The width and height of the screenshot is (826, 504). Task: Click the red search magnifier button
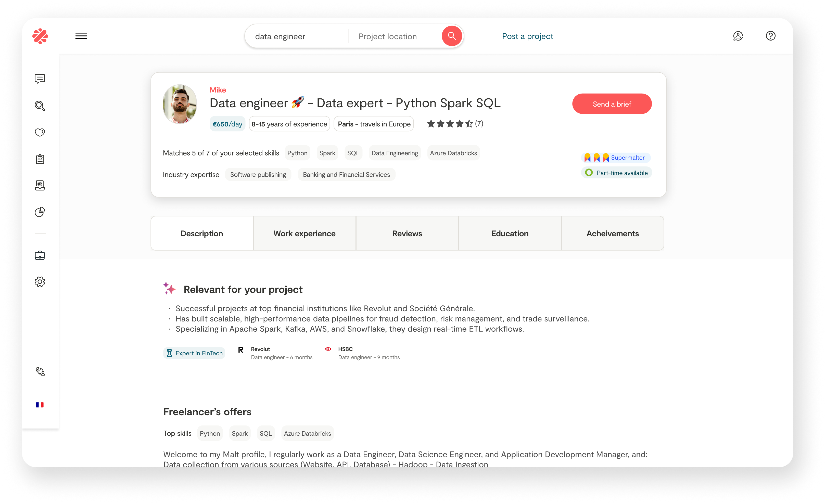[452, 36]
